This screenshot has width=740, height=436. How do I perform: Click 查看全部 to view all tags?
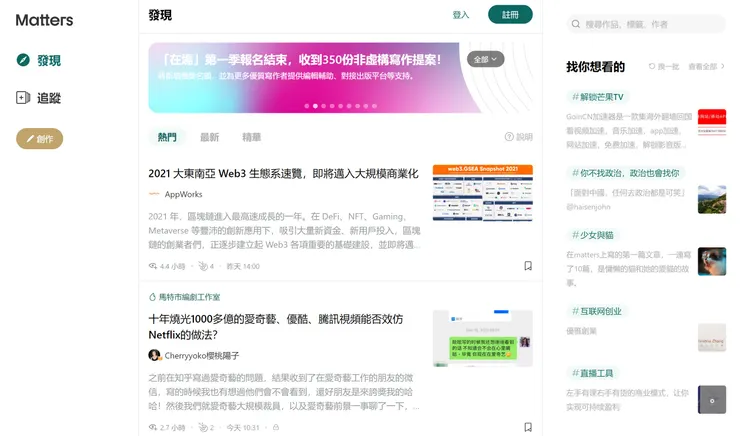pyautogui.click(x=706, y=67)
